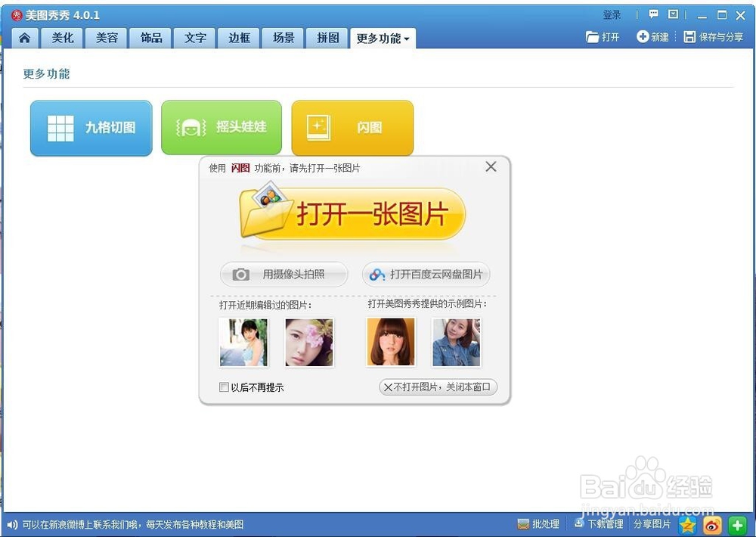The image size is (756, 537).
Task: Launch the 九格切图 feature
Action: click(x=91, y=128)
